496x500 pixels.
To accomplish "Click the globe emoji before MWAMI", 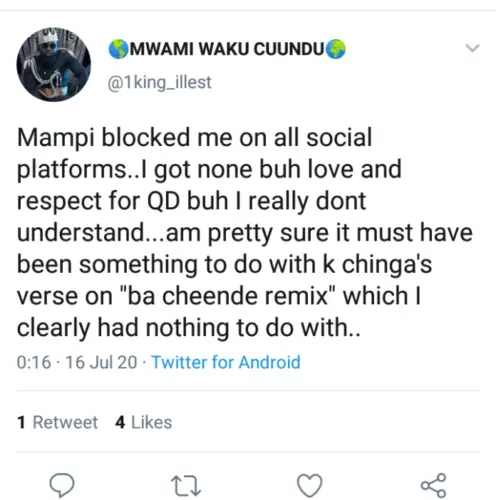I will [x=118, y=49].
